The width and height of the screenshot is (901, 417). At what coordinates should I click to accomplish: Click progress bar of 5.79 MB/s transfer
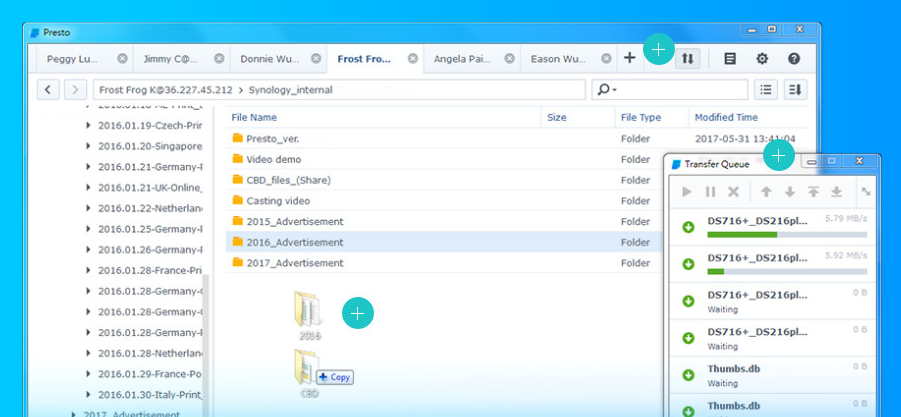click(787, 234)
